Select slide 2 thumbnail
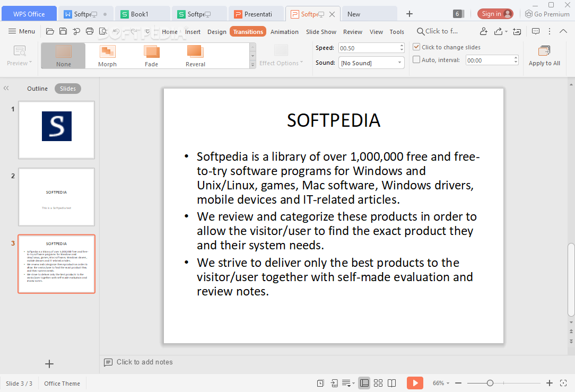 pyautogui.click(x=56, y=197)
